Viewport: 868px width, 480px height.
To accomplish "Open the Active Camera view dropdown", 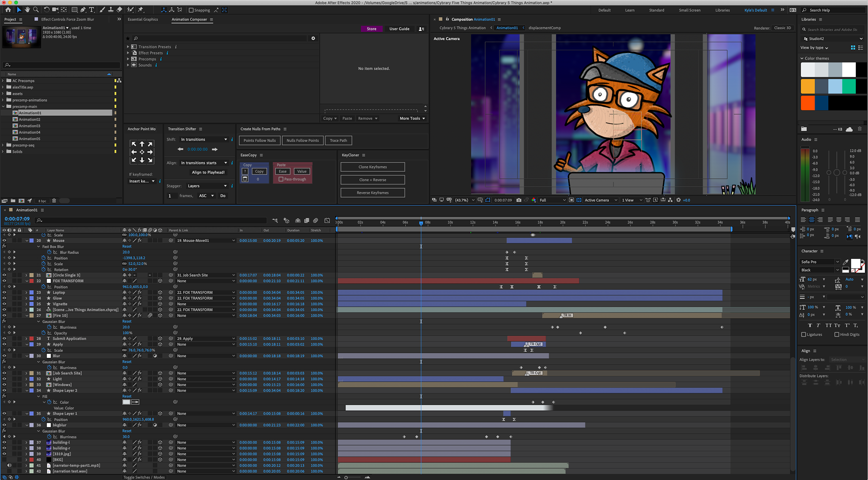I will pyautogui.click(x=601, y=200).
